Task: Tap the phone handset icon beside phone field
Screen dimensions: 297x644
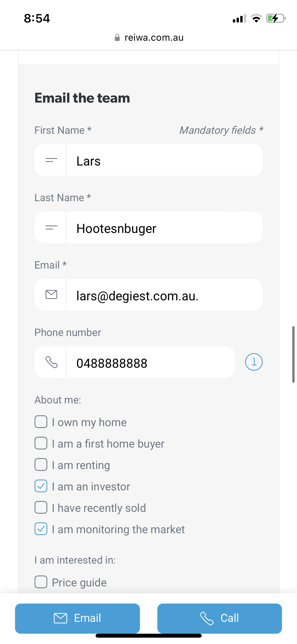Action: tap(51, 362)
